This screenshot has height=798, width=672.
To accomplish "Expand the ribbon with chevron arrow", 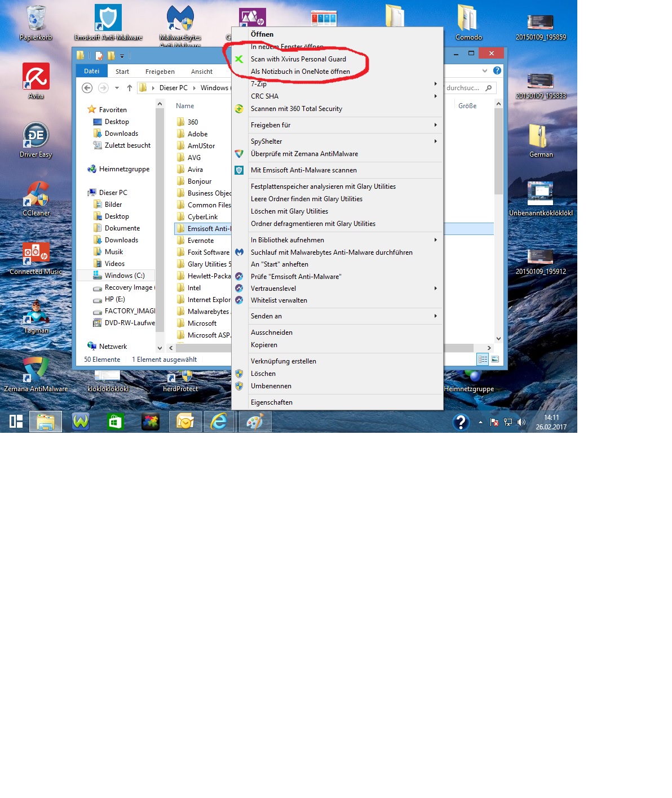I will (x=485, y=71).
